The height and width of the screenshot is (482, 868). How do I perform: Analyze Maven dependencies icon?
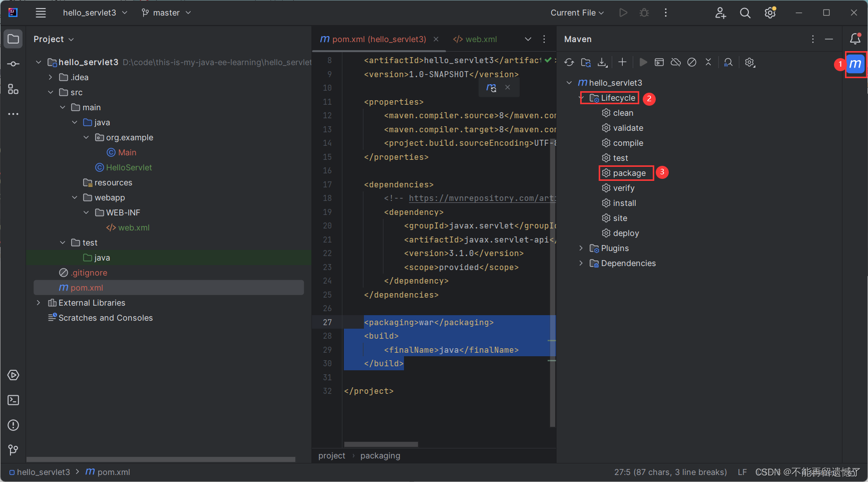[728, 62]
